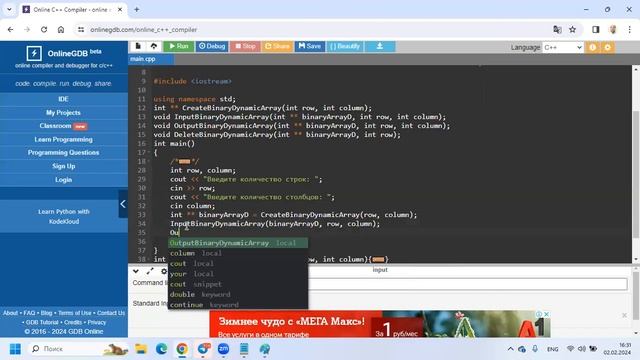Image resolution: width=640 pixels, height=360 pixels.
Task: Open the Terms of Use footer link
Action: [75, 313]
